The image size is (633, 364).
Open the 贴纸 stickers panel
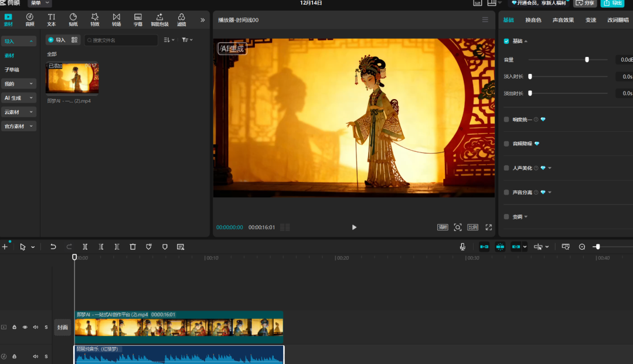pos(73,19)
